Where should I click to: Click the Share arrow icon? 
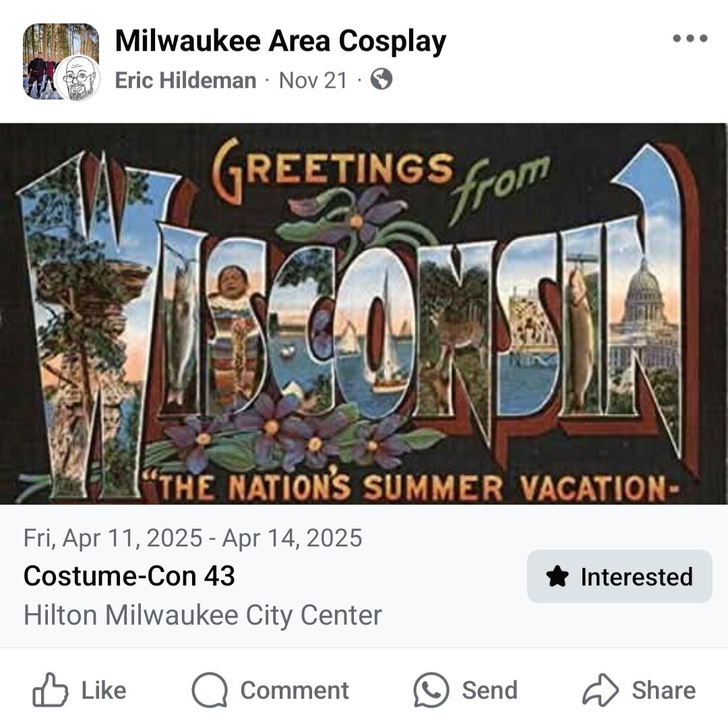[601, 690]
